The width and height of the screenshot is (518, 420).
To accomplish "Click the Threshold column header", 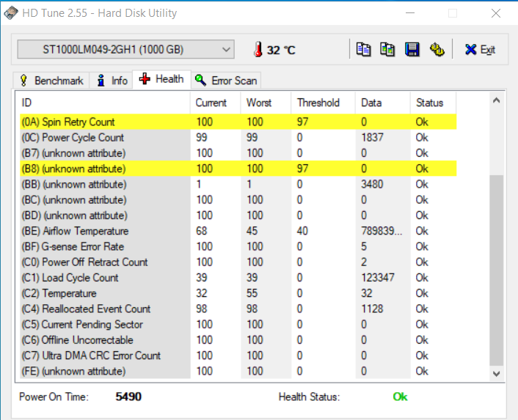I will (323, 103).
